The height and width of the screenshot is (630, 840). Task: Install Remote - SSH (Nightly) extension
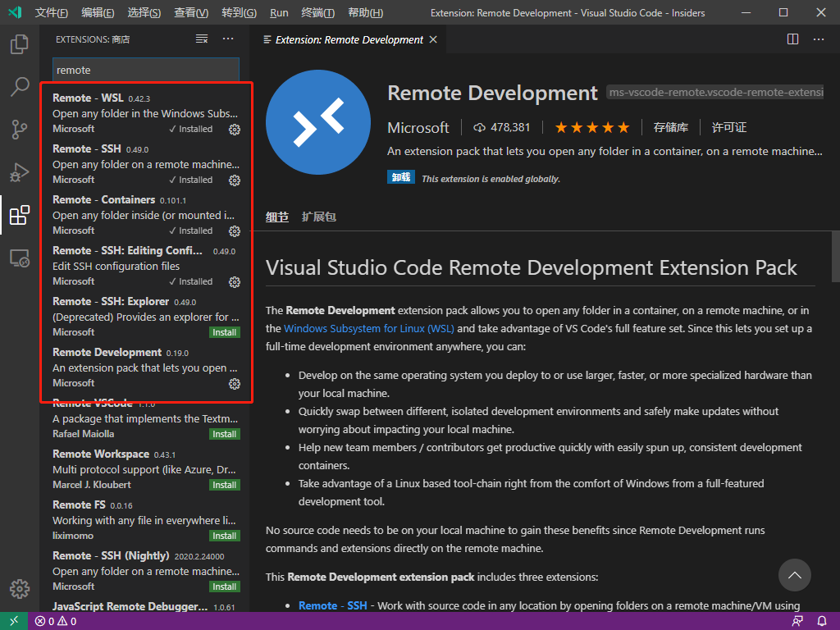click(x=225, y=587)
